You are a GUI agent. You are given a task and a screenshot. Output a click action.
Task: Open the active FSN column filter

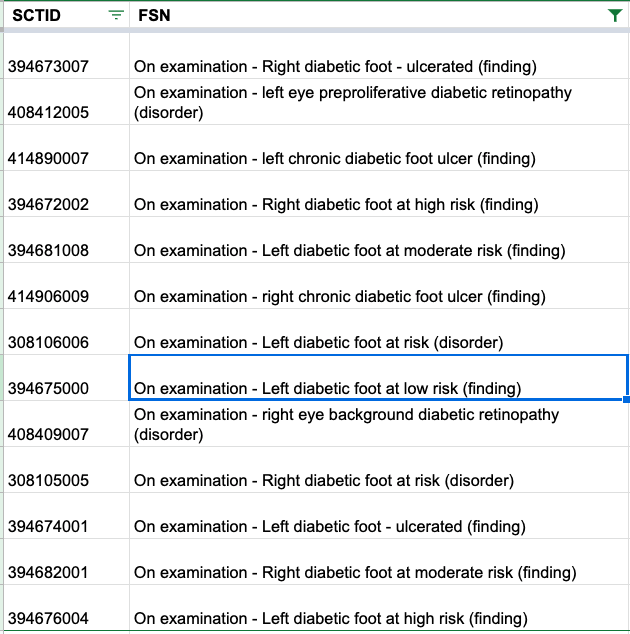coord(615,15)
